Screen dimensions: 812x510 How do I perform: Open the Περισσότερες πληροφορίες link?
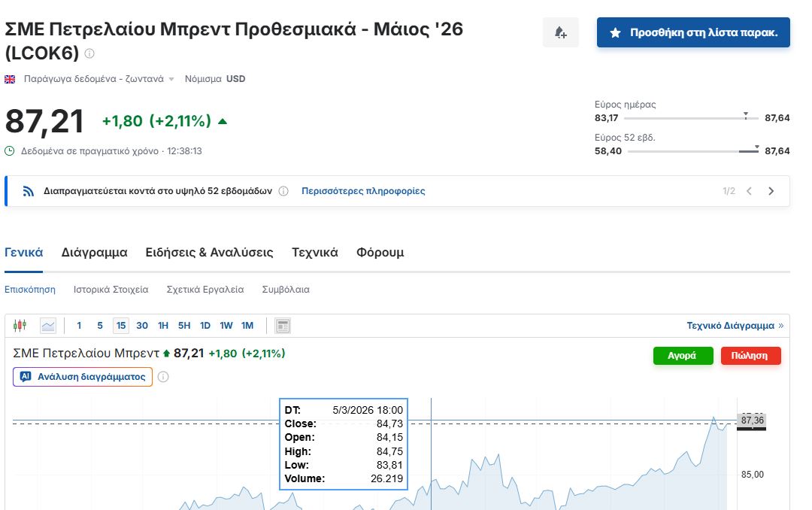[363, 191]
